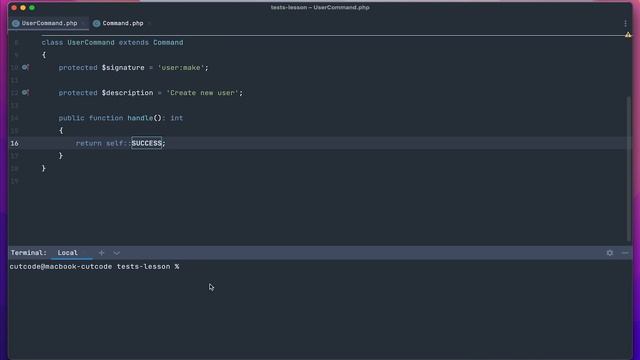Viewport: 640px width, 360px height.
Task: Select the Local terminal tab
Action: [67, 253]
